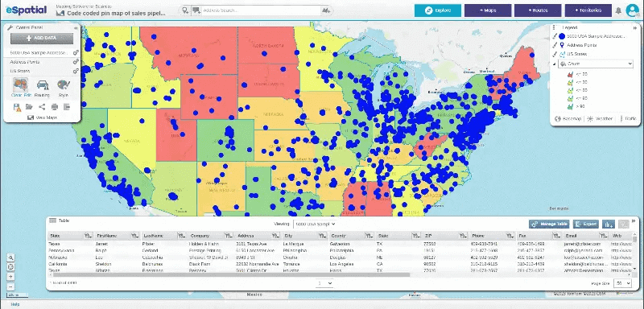Screen dimensions: 644x309
Task: Edit style of 5000 USA Sample legend entry
Action: tap(554, 36)
